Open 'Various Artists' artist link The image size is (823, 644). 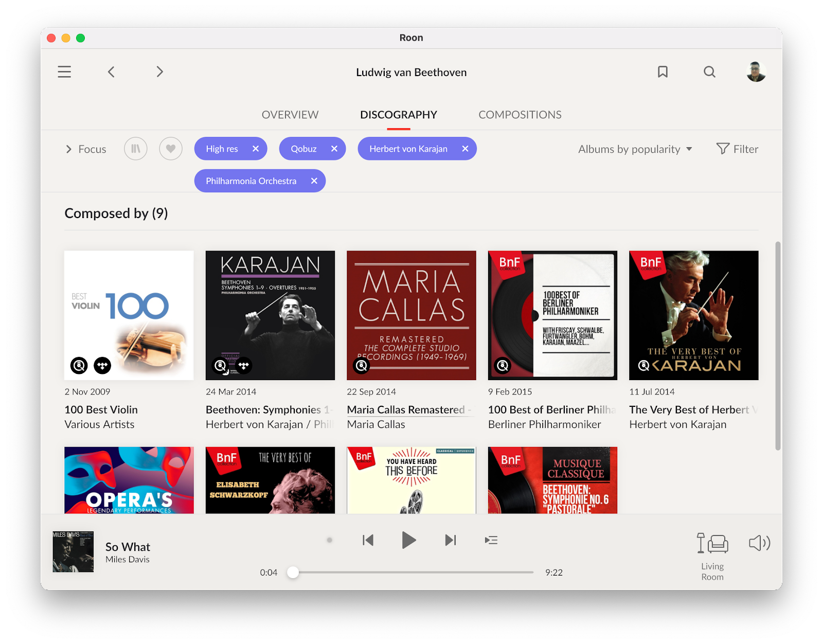(x=99, y=424)
